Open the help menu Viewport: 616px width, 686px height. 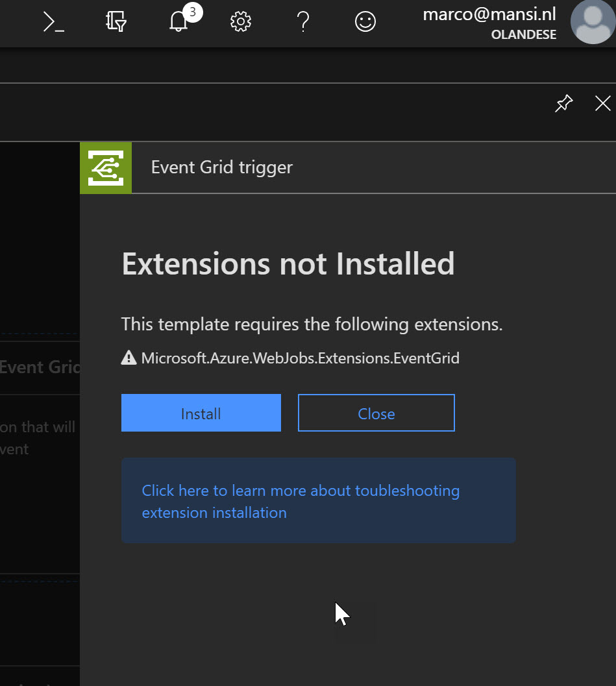pyautogui.click(x=302, y=21)
